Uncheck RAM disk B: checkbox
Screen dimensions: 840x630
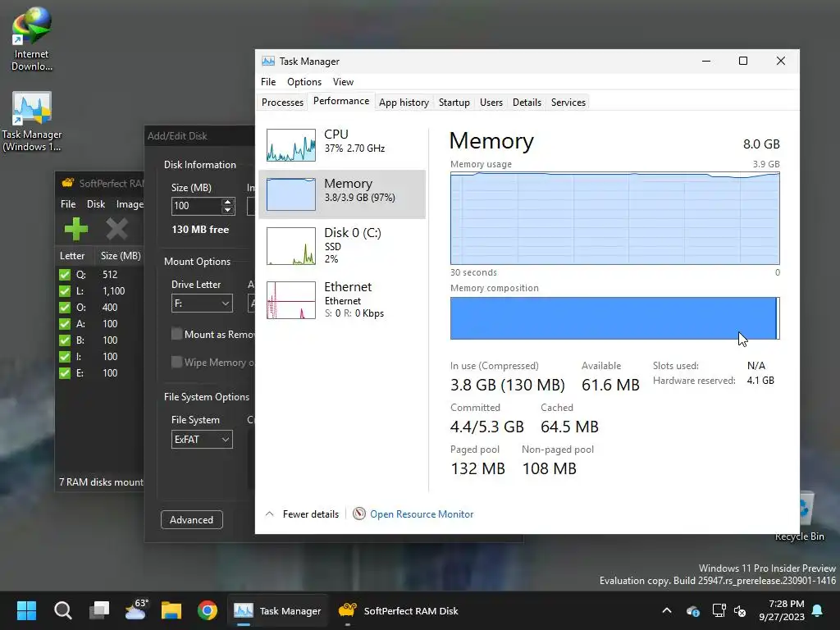(x=65, y=340)
